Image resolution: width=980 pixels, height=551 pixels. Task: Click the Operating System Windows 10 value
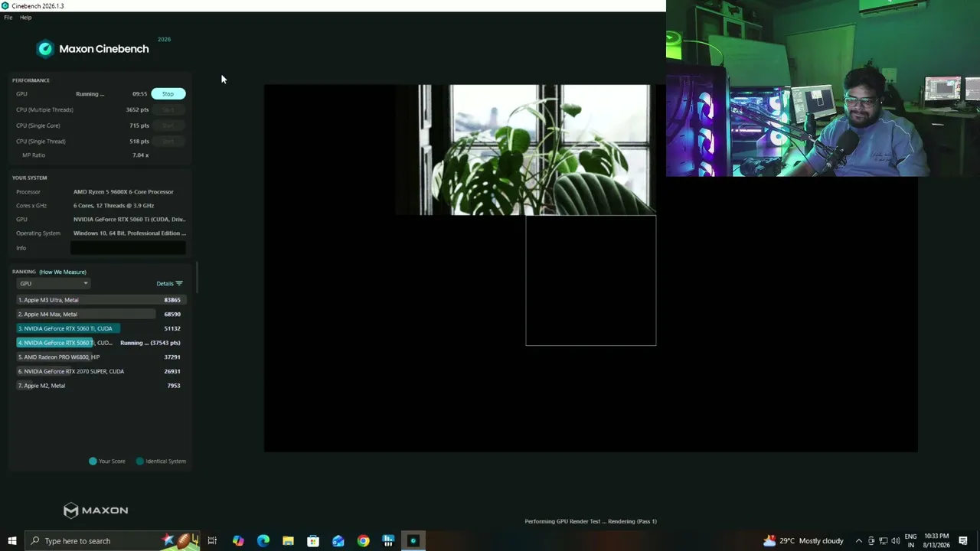pyautogui.click(x=129, y=233)
